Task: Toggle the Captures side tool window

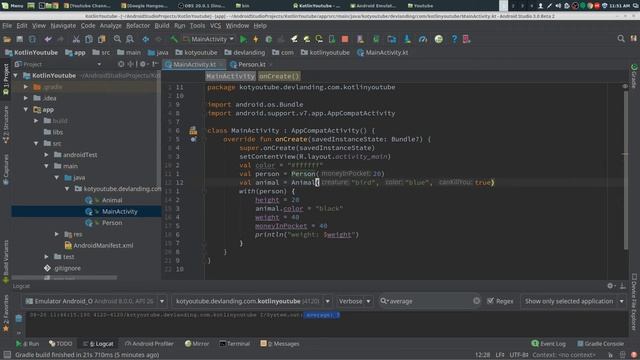Action: coord(6,169)
